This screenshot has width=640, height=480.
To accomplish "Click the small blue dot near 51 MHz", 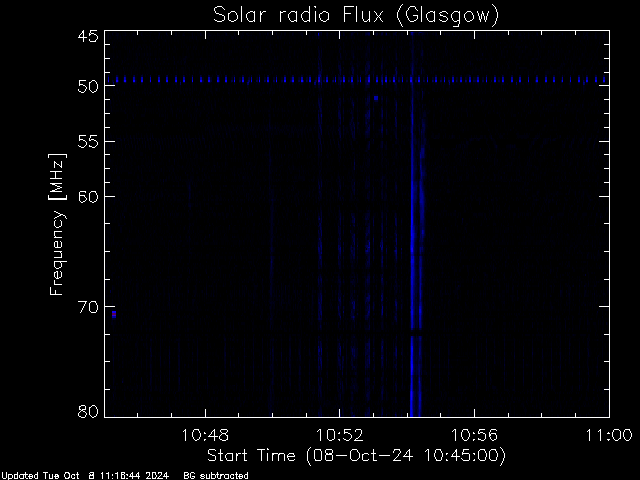I will point(376,98).
